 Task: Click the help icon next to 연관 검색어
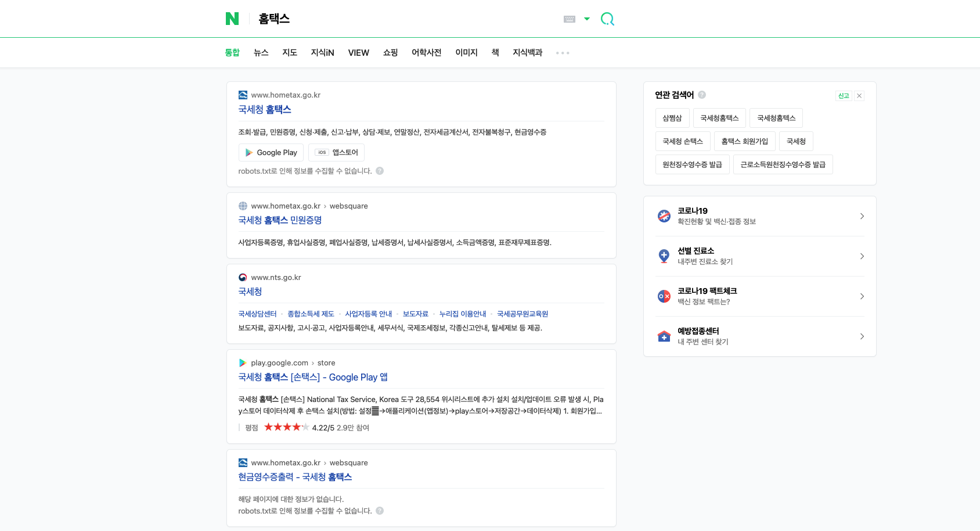(x=702, y=95)
